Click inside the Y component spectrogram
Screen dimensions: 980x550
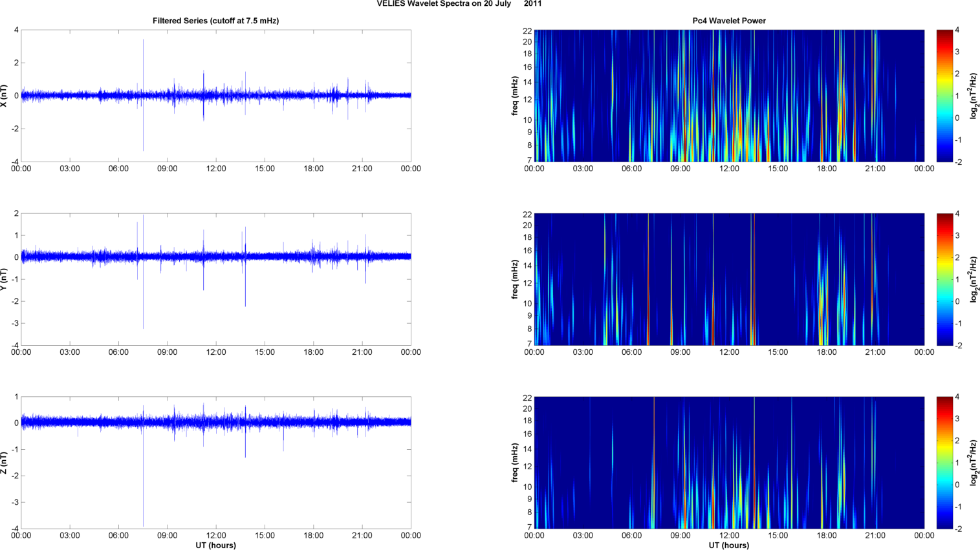click(728, 279)
